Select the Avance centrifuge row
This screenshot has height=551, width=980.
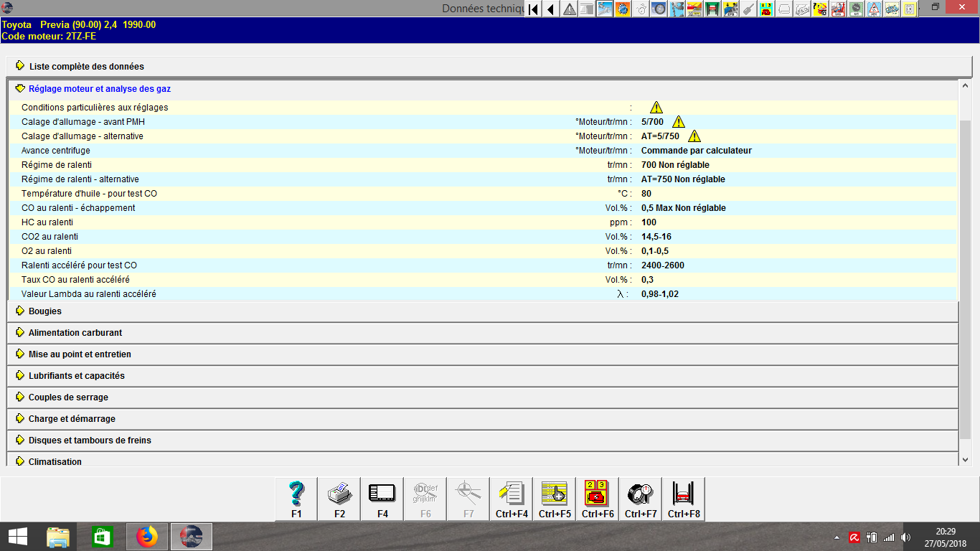point(483,151)
